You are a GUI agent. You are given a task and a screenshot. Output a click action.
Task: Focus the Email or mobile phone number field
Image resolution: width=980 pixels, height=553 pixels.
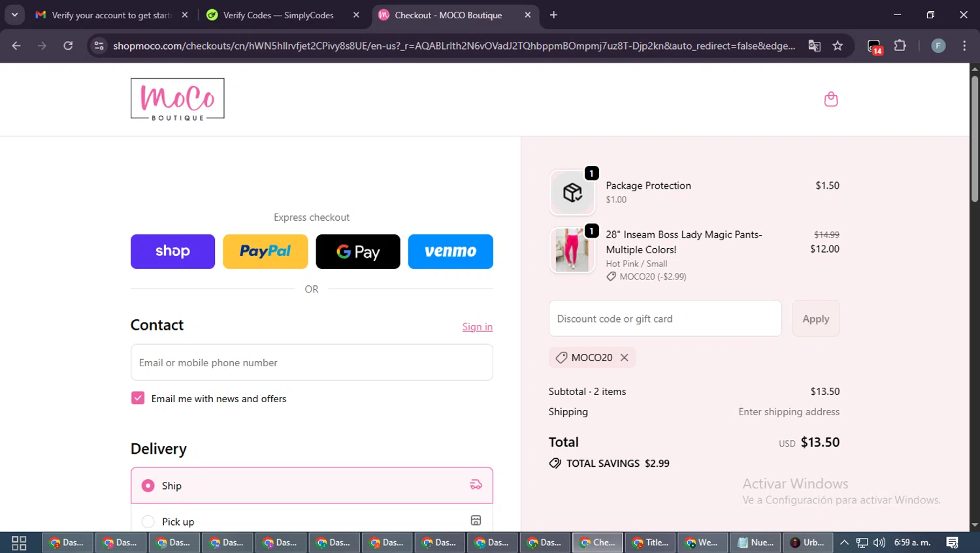click(312, 362)
